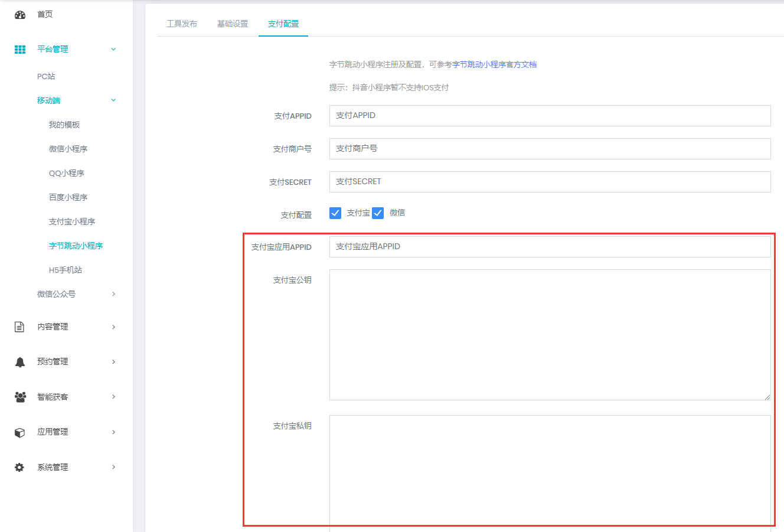Click the 支付SECRET input field

[550, 182]
